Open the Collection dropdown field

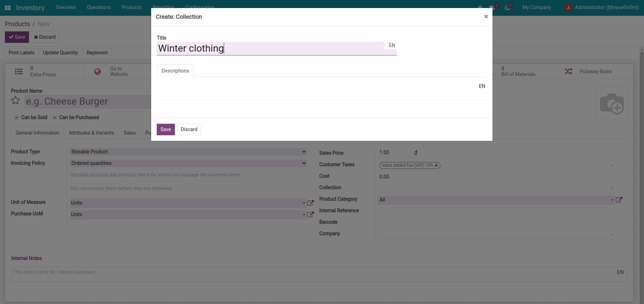[496, 188]
